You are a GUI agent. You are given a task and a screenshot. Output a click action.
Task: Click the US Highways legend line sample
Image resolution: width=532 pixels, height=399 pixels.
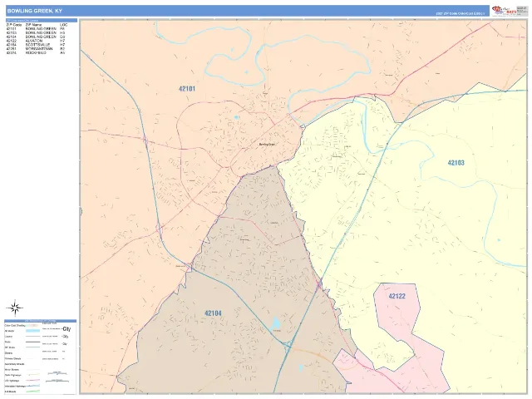(32, 381)
